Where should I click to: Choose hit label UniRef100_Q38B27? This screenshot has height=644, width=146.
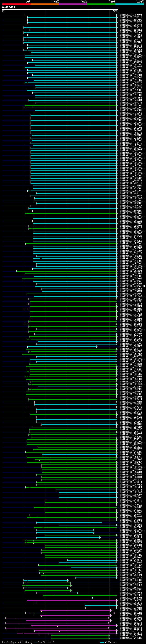tap(131, 550)
